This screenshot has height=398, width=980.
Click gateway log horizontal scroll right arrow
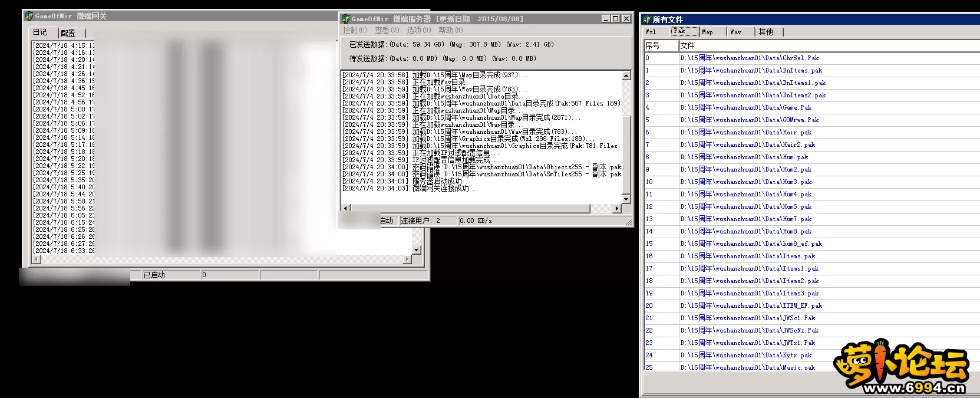click(407, 259)
